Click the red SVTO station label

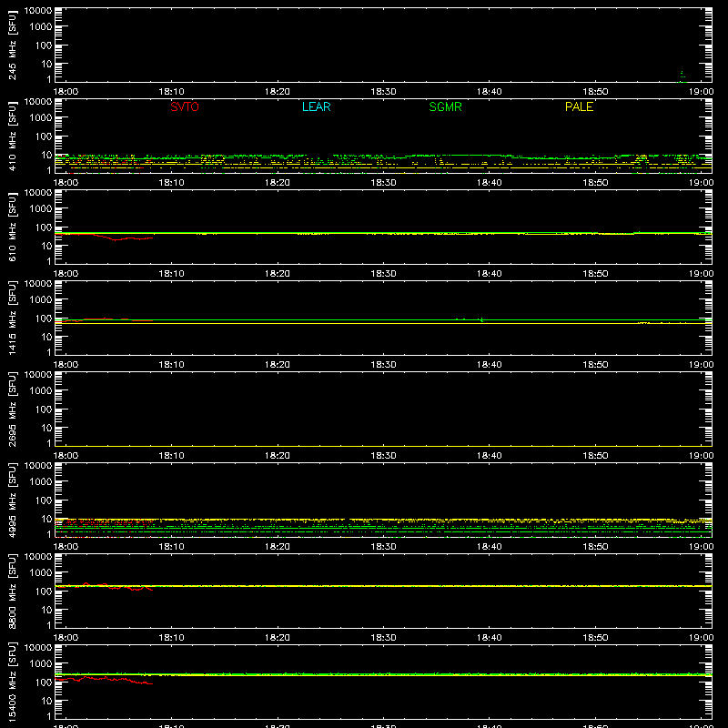185,106
